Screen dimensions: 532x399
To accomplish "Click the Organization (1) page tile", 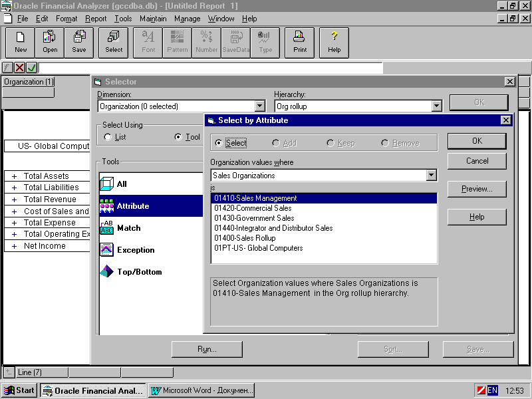I will coord(29,82).
